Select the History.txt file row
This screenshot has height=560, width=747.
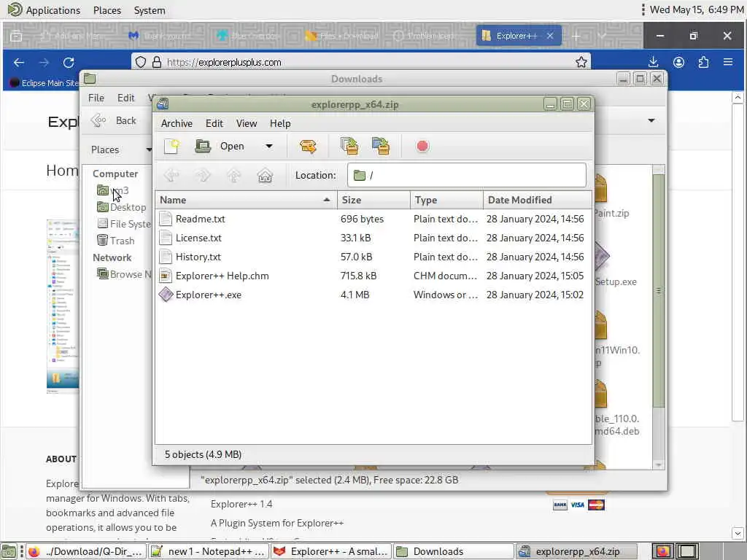click(x=373, y=257)
